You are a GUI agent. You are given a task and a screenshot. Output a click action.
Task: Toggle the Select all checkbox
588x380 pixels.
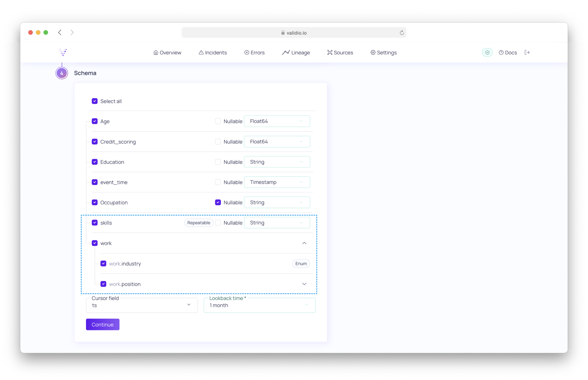click(x=95, y=101)
